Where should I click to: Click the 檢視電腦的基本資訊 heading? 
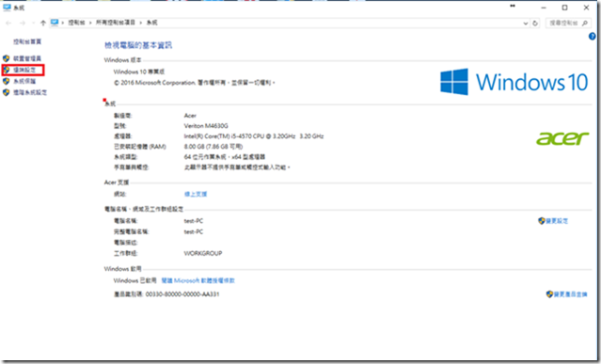pyautogui.click(x=138, y=45)
